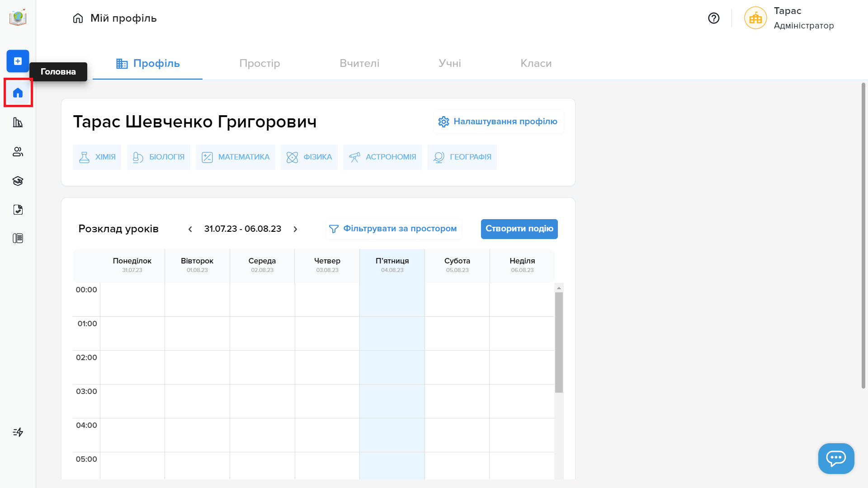Open the chat support bubble
The height and width of the screenshot is (488, 868).
835,458
